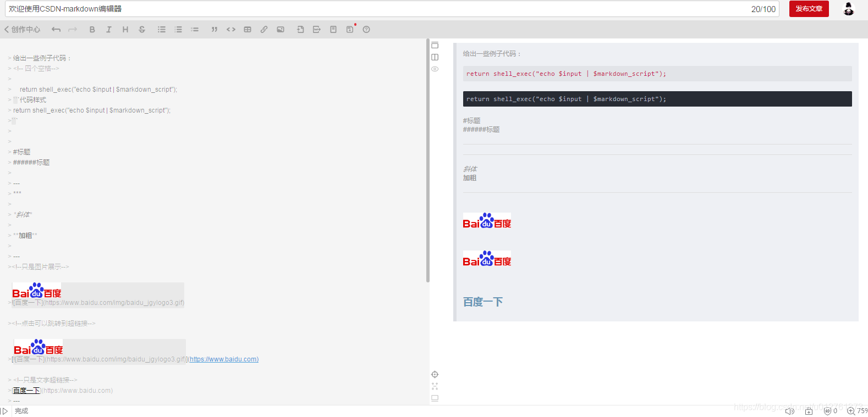Click the upper Baidu logo in editor
868x417 pixels.
tap(36, 291)
